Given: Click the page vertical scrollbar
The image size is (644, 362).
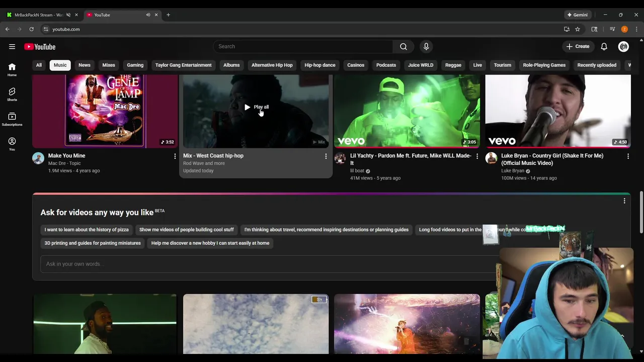Looking at the screenshot, I should pos(641,211).
